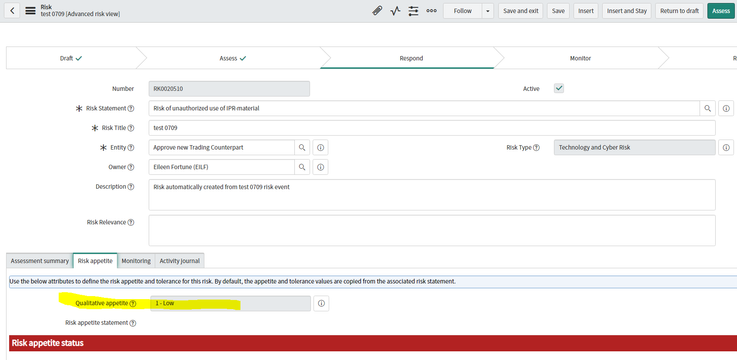Show help for the Qualitative appetite label
This screenshot has width=737, height=360.
pos(133,304)
